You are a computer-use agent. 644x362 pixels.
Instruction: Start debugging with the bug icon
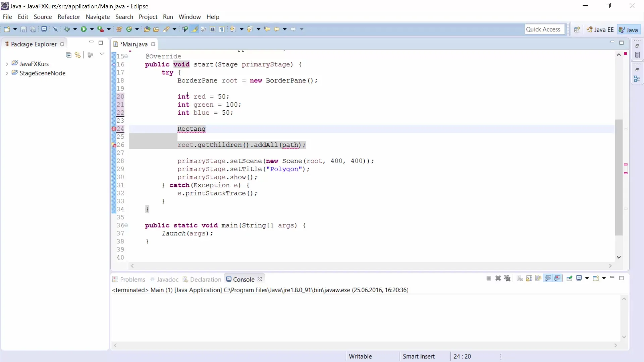pos(67,29)
